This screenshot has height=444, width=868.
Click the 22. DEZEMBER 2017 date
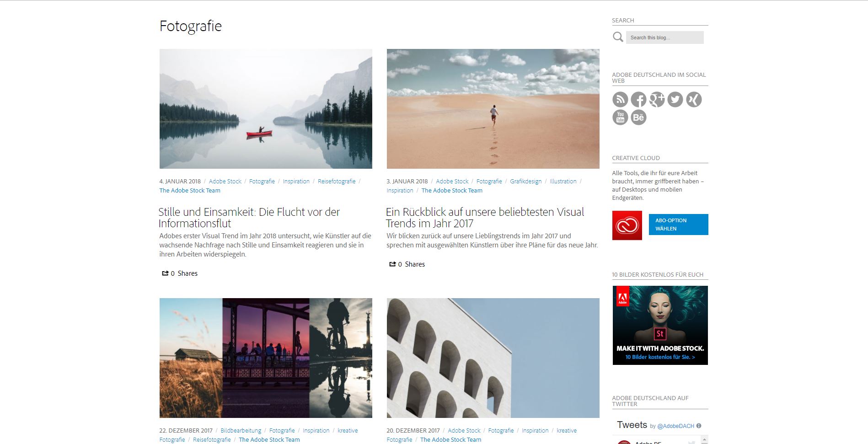point(186,430)
